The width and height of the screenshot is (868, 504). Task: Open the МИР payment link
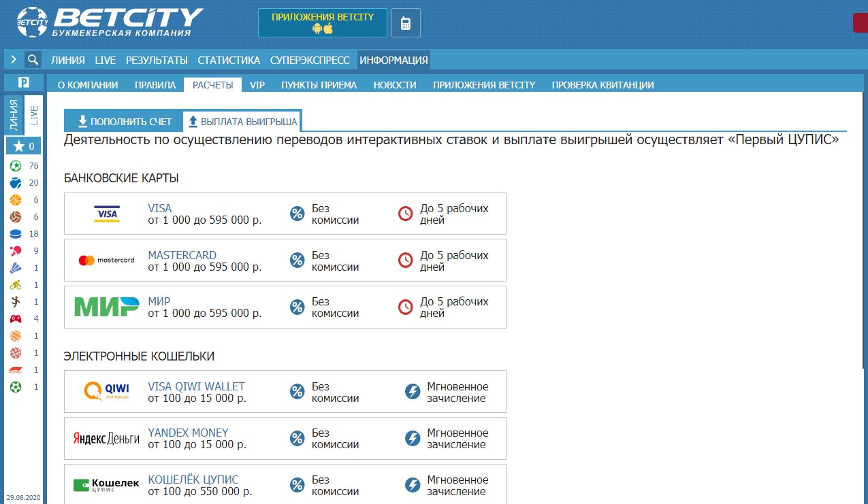click(159, 301)
